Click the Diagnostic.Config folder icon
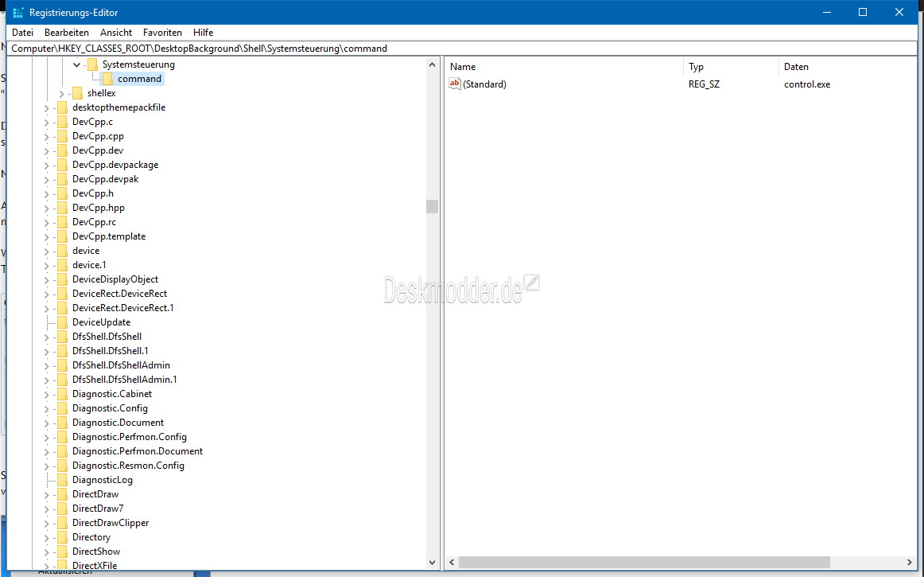The width and height of the screenshot is (924, 577). (63, 408)
